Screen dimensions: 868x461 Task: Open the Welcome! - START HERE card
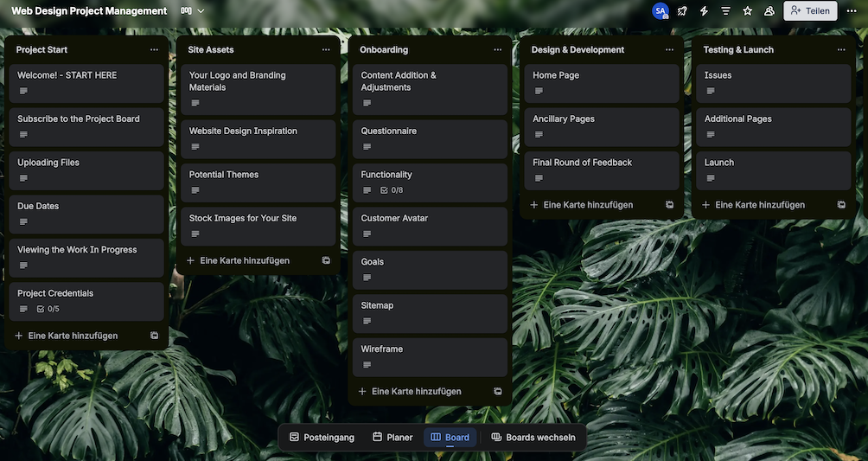pyautogui.click(x=86, y=83)
